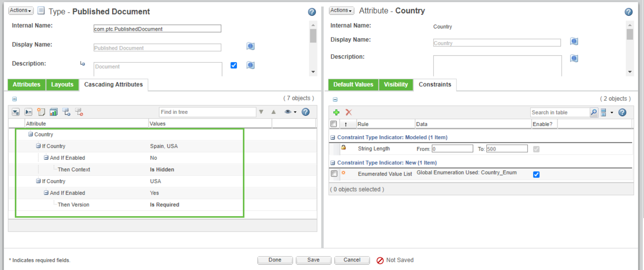Image resolution: width=644 pixels, height=270 pixels.
Task: Toggle Description override checkbox in Type panel
Action: click(234, 65)
